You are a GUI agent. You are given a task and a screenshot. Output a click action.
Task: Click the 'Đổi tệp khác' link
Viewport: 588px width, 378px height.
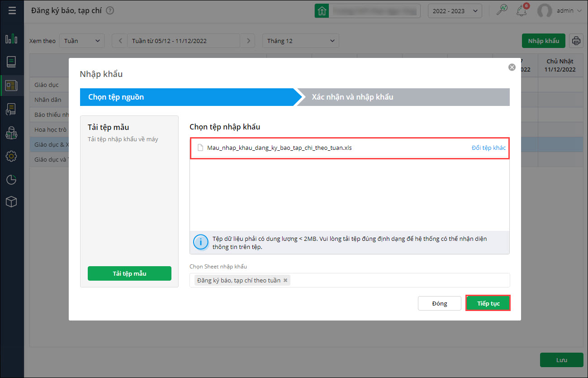tap(488, 148)
